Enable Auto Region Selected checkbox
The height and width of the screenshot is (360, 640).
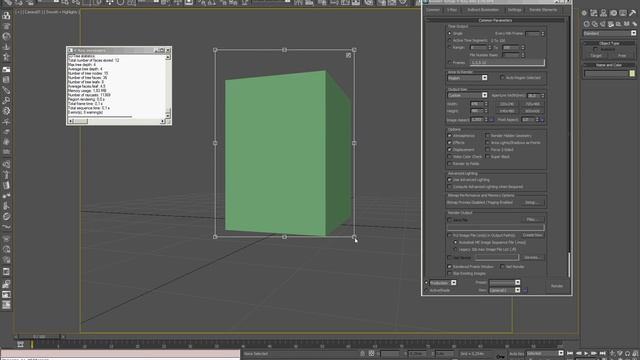(502, 78)
